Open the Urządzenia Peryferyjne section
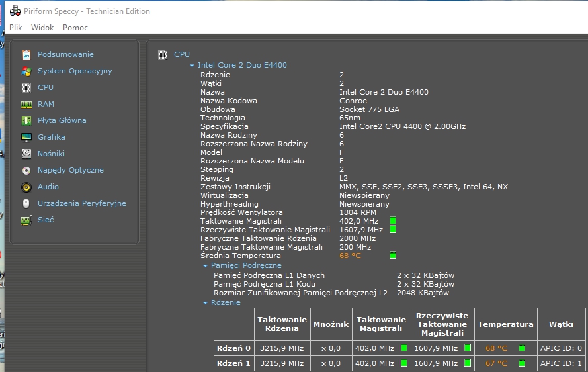588x372 pixels. click(x=82, y=203)
